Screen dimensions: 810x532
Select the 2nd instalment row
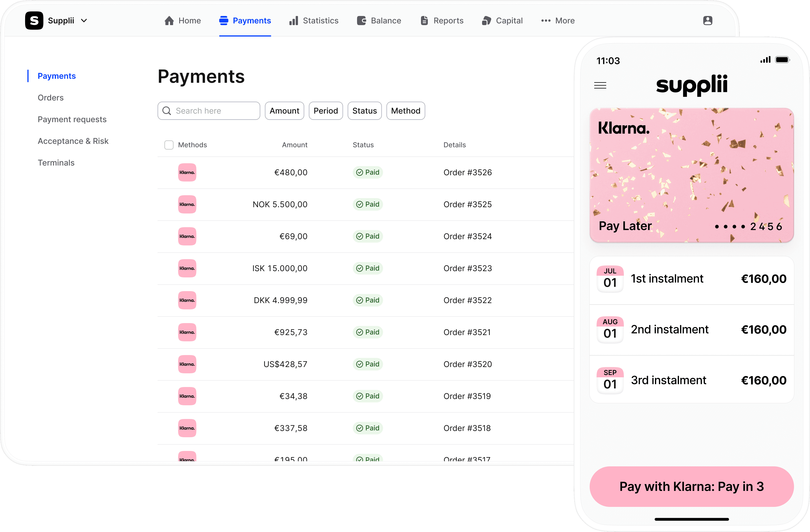692,330
